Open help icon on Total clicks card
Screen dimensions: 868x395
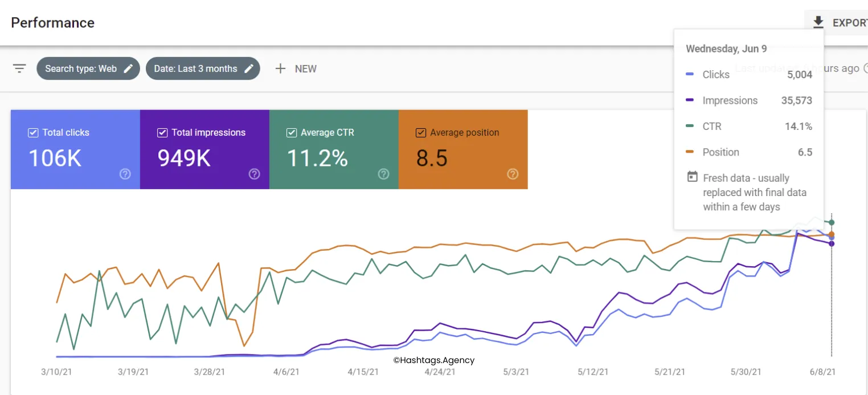tap(125, 174)
